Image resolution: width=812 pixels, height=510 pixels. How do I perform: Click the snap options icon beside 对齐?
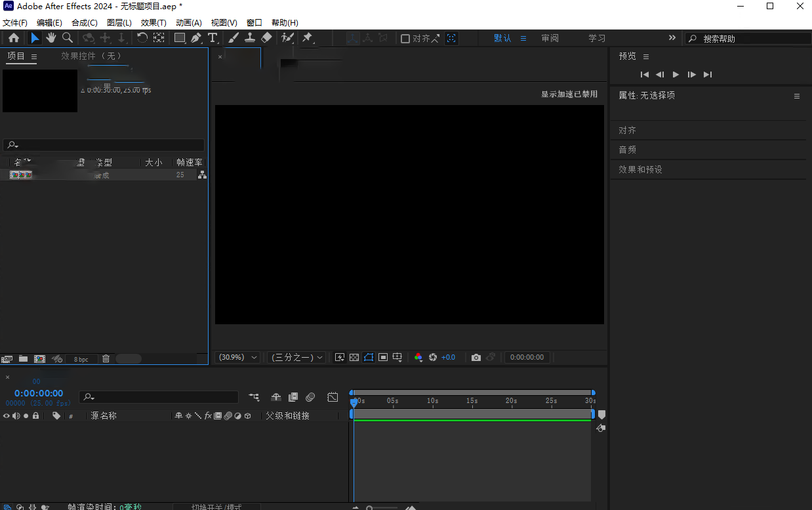coord(436,38)
